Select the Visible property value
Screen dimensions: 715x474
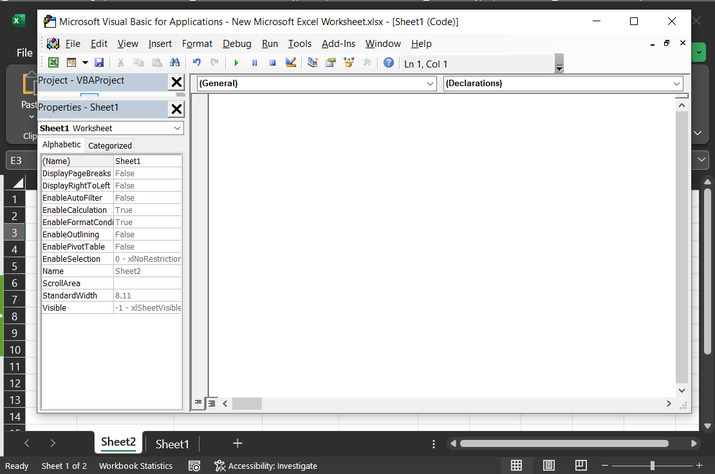(x=147, y=308)
